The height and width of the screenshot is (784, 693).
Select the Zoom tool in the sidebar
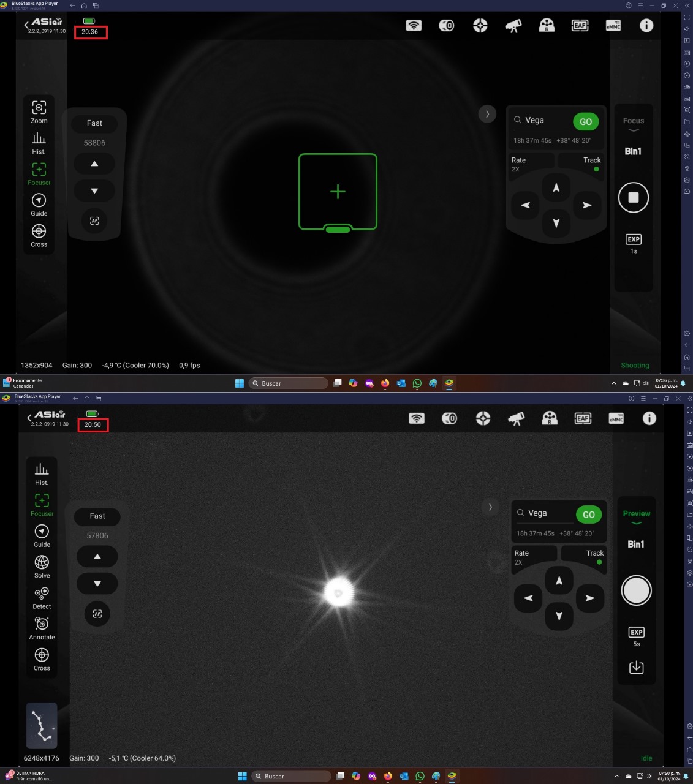pyautogui.click(x=39, y=112)
